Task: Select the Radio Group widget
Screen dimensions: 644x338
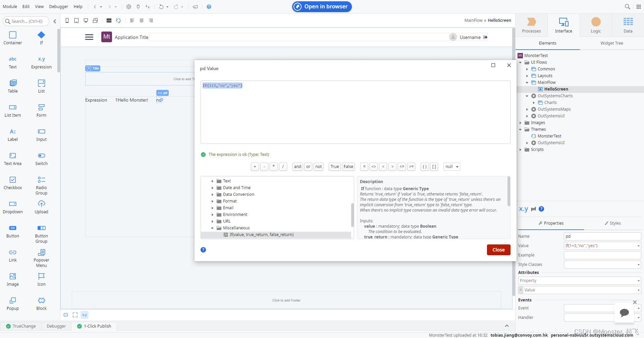Action: coord(41,185)
